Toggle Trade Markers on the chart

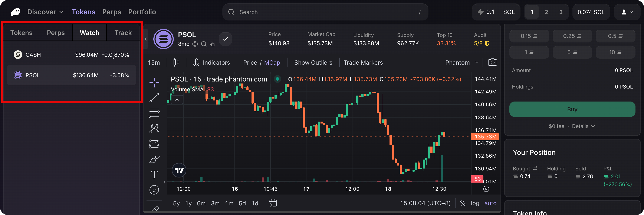click(363, 62)
